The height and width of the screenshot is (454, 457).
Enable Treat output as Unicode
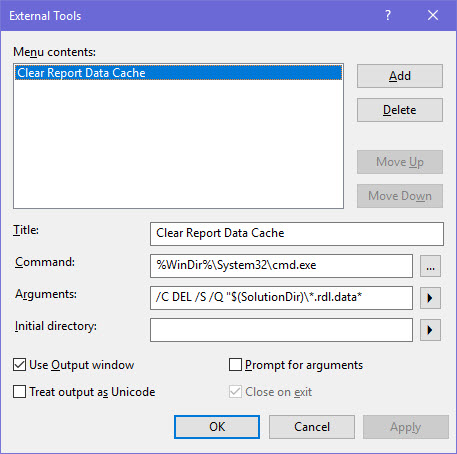(19, 392)
